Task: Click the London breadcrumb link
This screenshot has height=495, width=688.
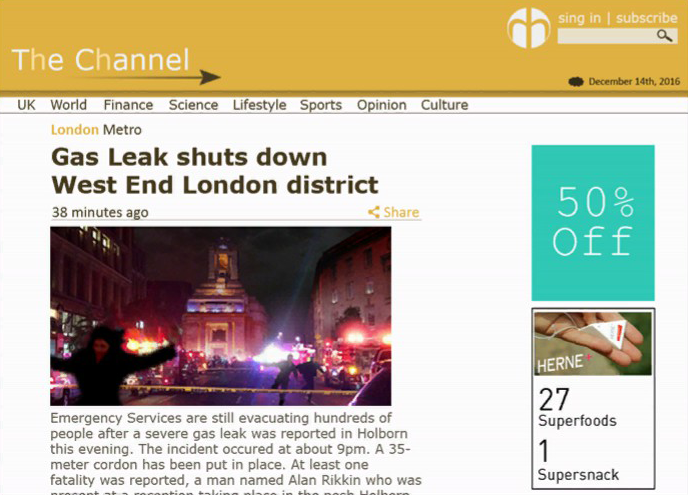Action: 75,130
